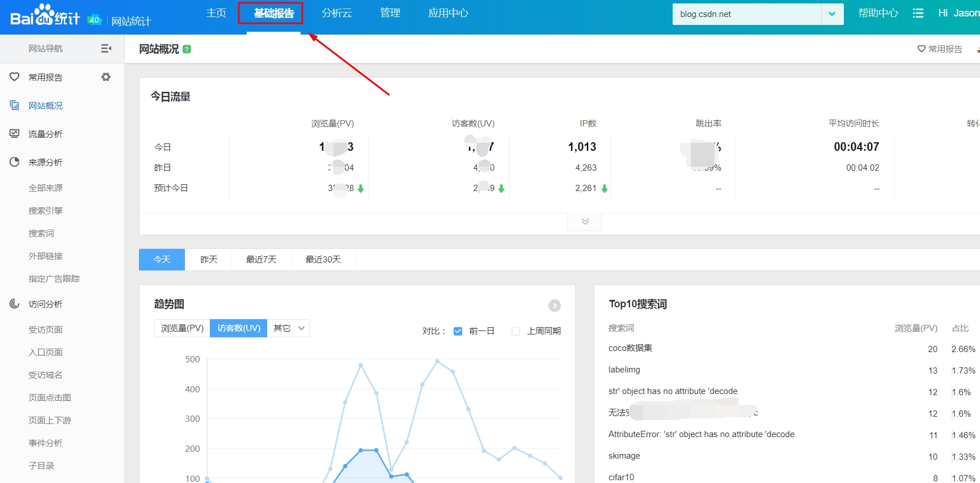Viewport: 980px width, 483px height.
Task: Open 指定广告跟踪 report
Action: pos(54,278)
